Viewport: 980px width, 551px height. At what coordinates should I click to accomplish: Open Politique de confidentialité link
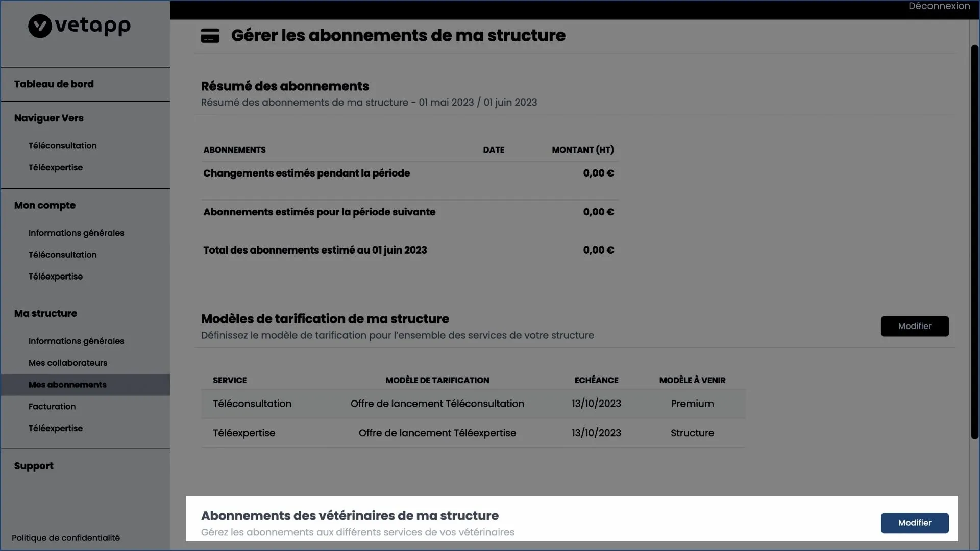66,538
